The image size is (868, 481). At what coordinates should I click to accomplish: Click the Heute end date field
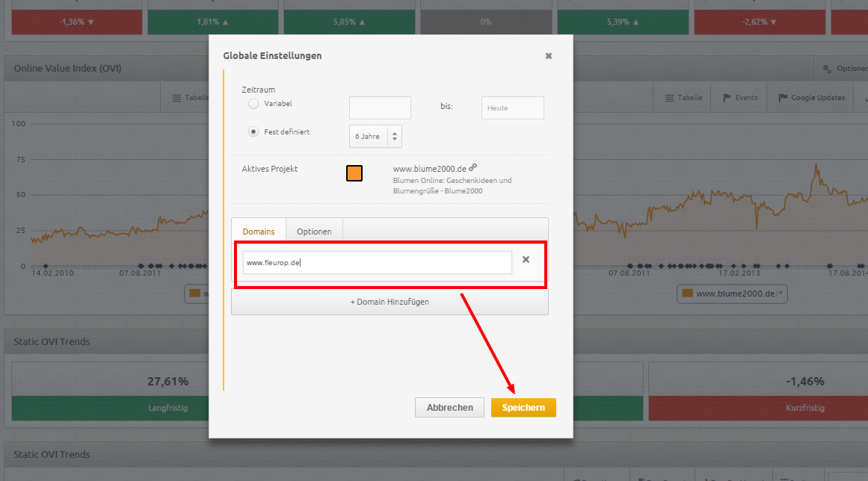pos(512,108)
